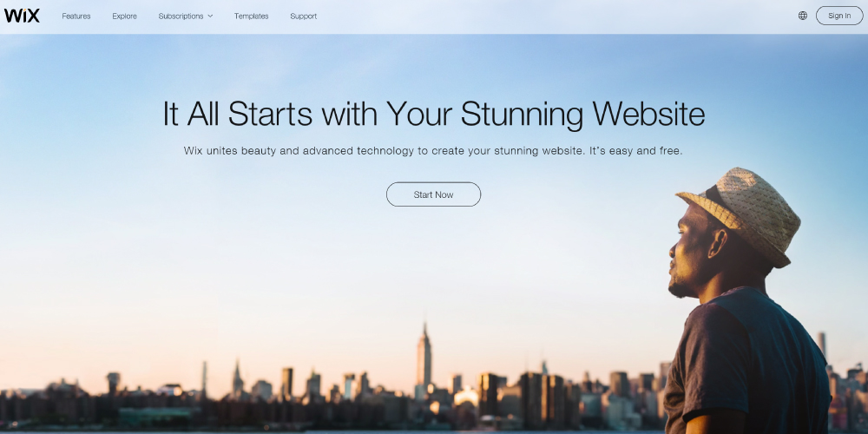Click the "Stunning Website" headline words
Screen dimensions: 868x434
tap(583, 114)
